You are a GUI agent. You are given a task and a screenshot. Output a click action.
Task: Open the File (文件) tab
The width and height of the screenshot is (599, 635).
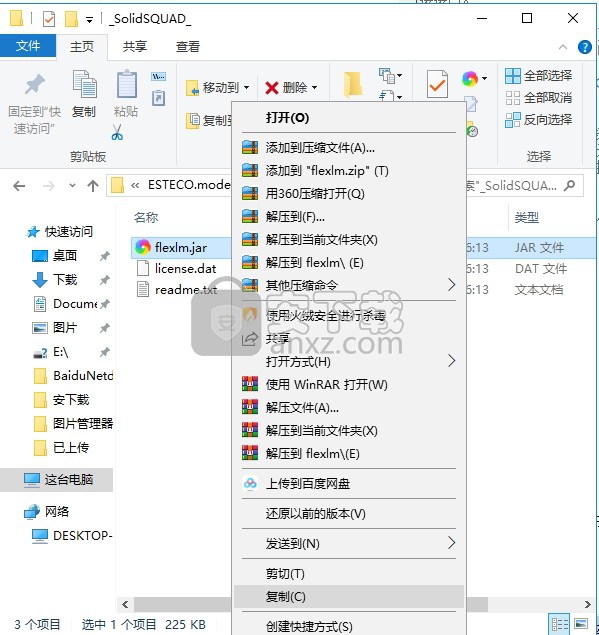pyautogui.click(x=28, y=46)
